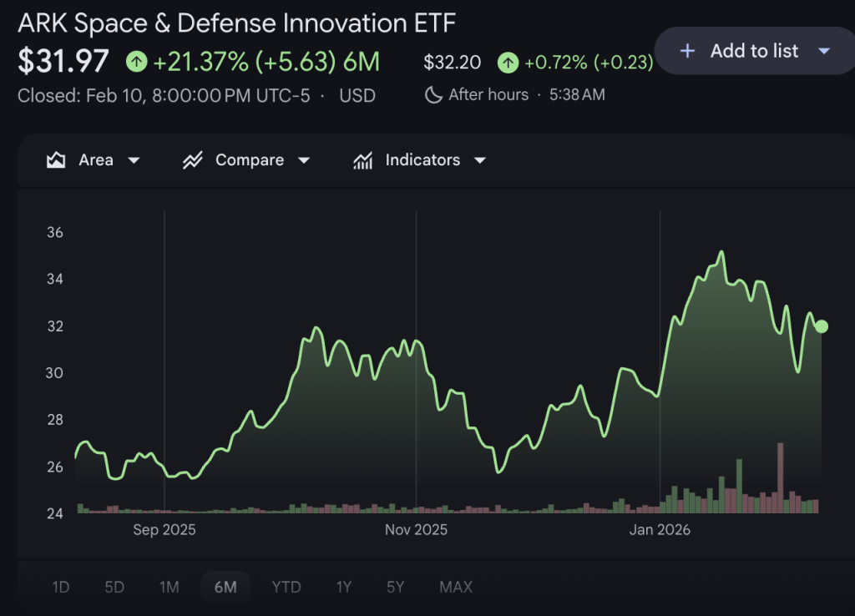855x616 pixels.
Task: Open the Area chart type dropdown
Action: coord(134,159)
